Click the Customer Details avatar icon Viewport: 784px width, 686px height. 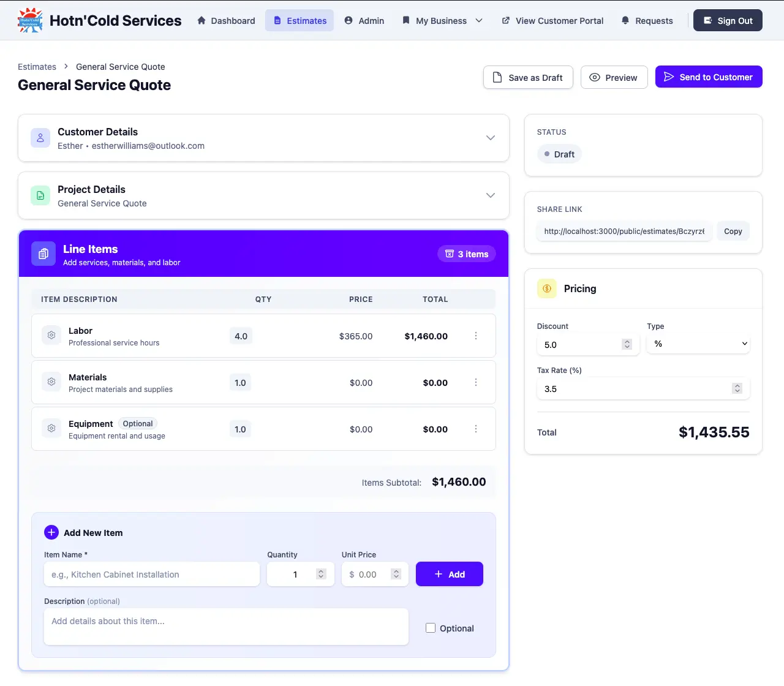(x=40, y=138)
